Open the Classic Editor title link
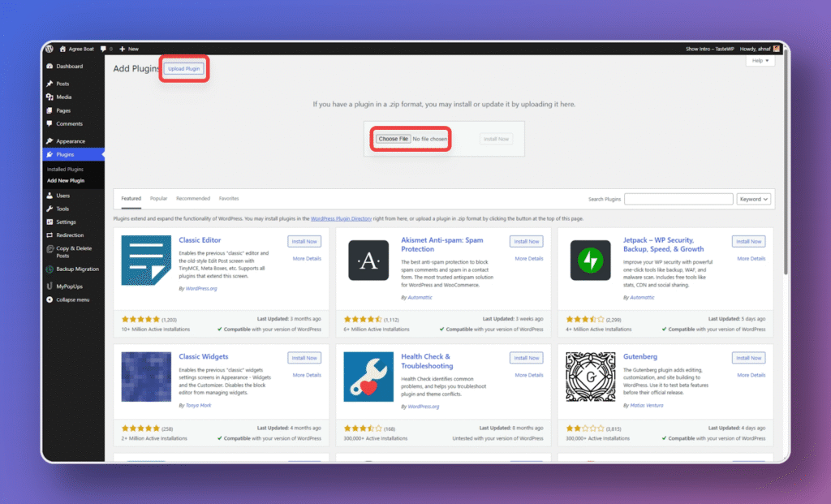Viewport: 831px width, 504px height. click(x=200, y=240)
